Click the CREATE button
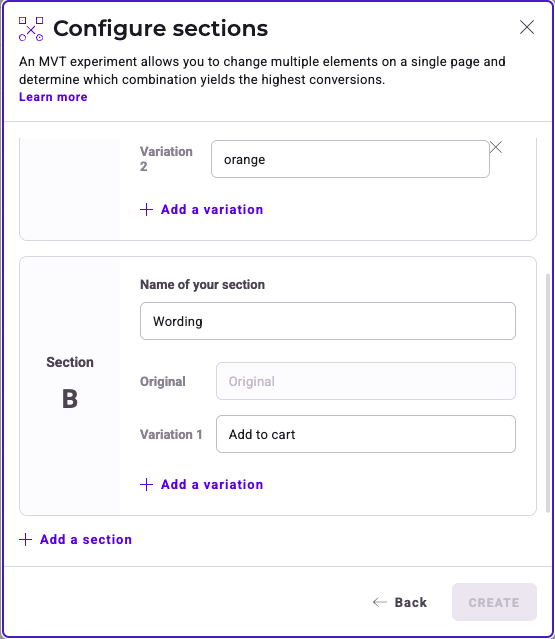 (494, 602)
